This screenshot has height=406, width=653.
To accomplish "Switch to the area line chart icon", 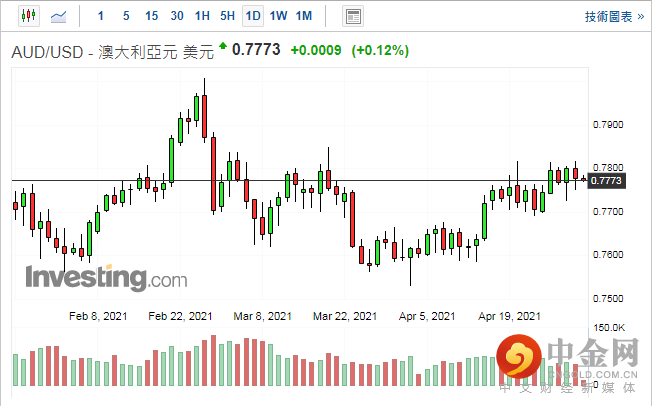I will point(58,17).
